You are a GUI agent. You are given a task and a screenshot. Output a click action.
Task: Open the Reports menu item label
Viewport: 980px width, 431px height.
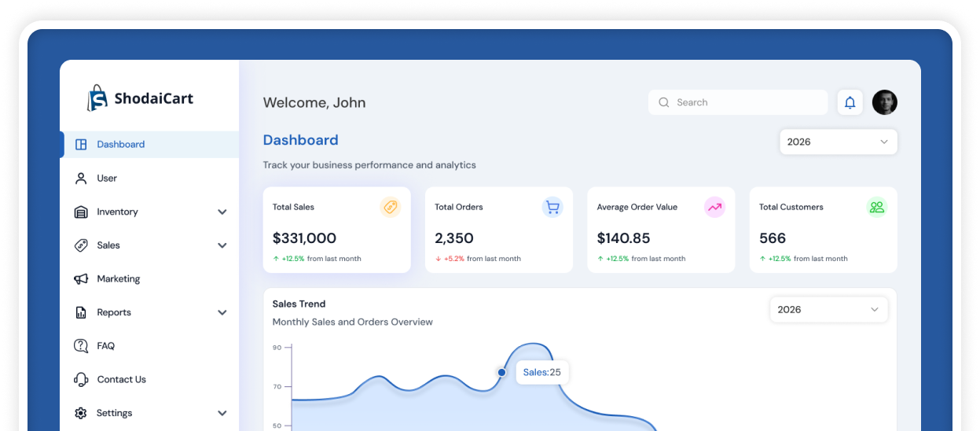coord(114,313)
